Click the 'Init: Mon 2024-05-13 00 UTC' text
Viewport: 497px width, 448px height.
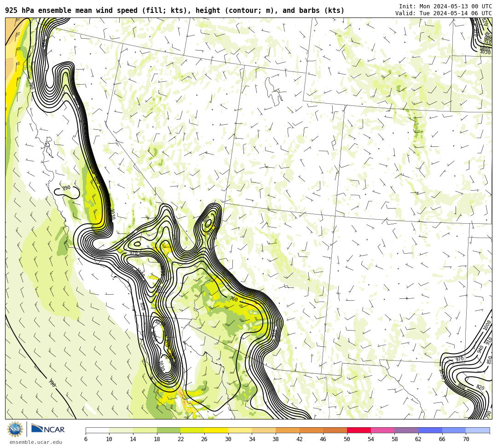pos(445,6)
